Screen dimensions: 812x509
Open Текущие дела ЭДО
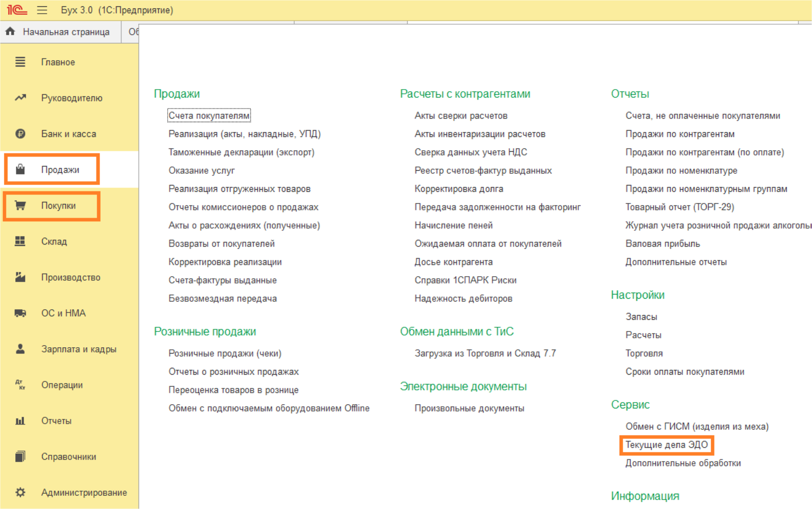click(x=666, y=445)
